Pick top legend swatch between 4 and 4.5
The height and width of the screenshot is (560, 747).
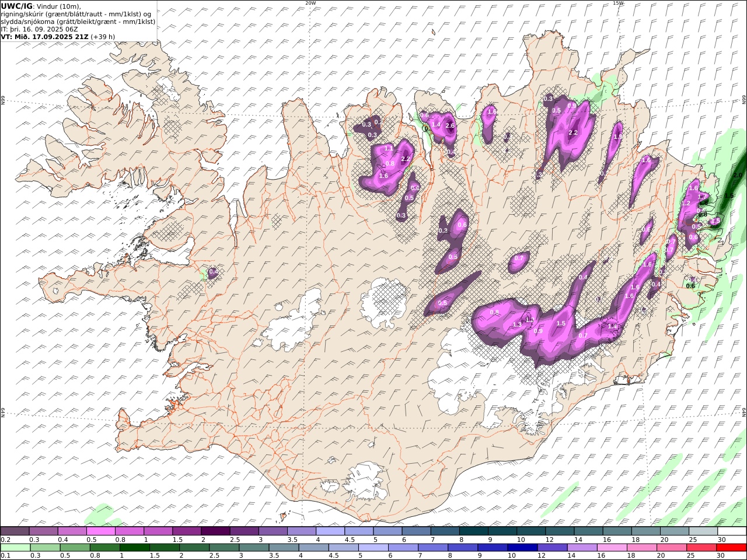[330, 531]
